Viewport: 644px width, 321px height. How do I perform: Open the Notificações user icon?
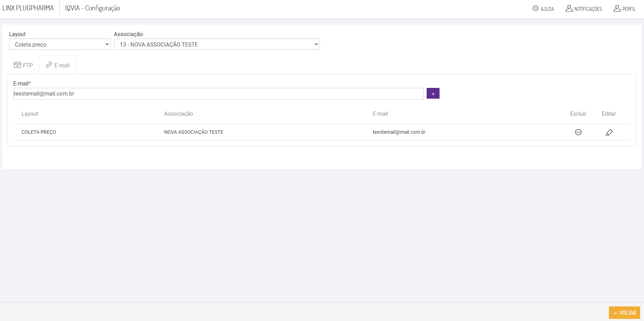click(x=569, y=8)
